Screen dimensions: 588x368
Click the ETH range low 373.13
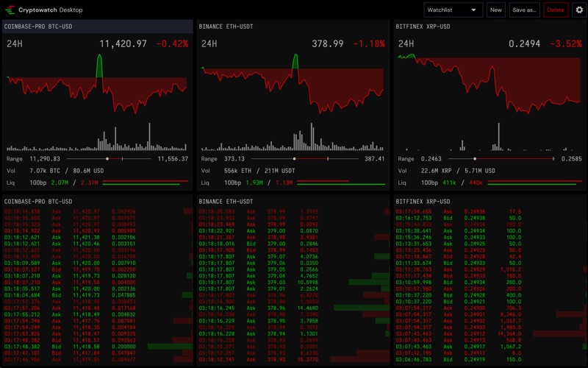pos(234,159)
